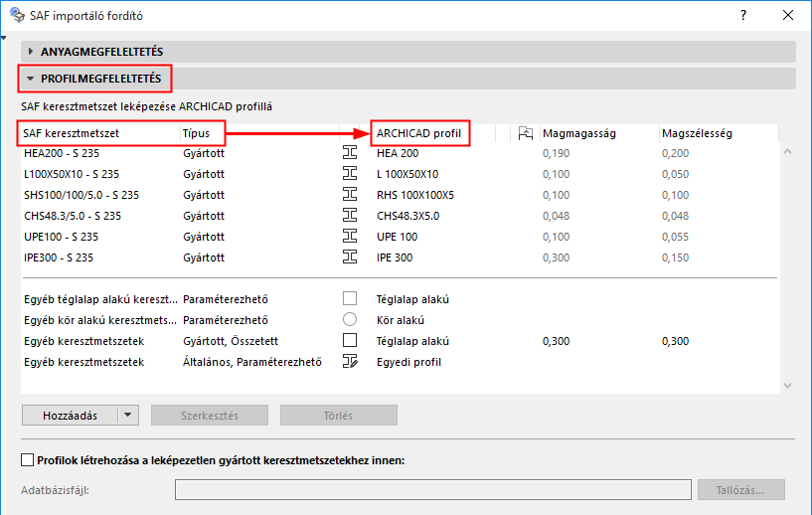Click the circle icon for Kör alakú
The height and width of the screenshot is (515, 812).
pyautogui.click(x=350, y=319)
